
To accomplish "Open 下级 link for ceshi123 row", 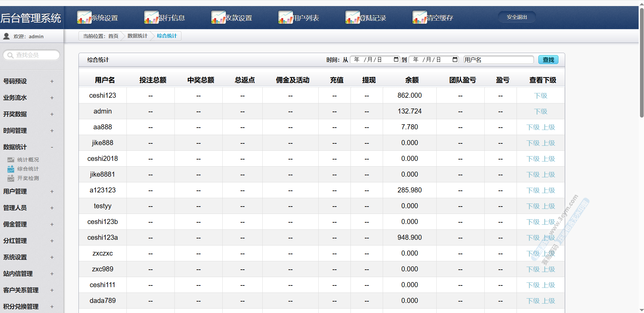I will (x=540, y=96).
